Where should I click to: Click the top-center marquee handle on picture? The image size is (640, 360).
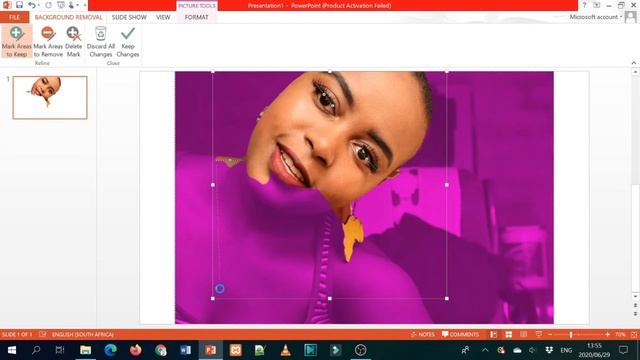coord(330,71)
